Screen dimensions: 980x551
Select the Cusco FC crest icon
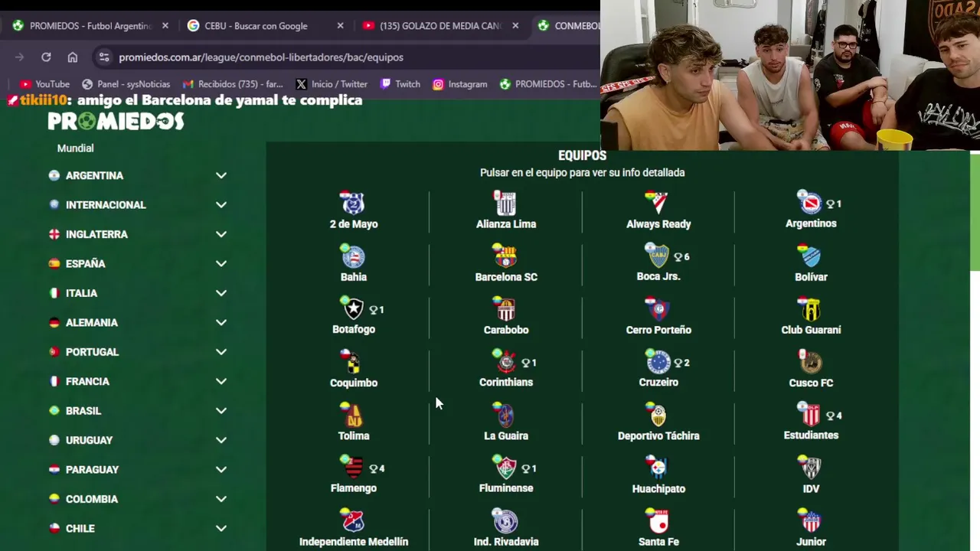tap(811, 362)
